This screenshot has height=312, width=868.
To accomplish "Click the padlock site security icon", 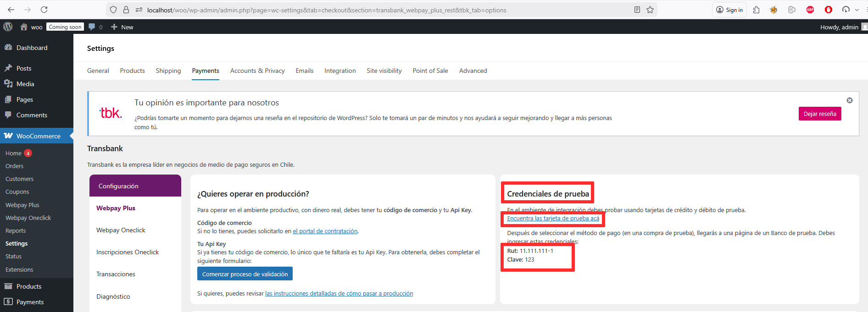I will click(126, 10).
